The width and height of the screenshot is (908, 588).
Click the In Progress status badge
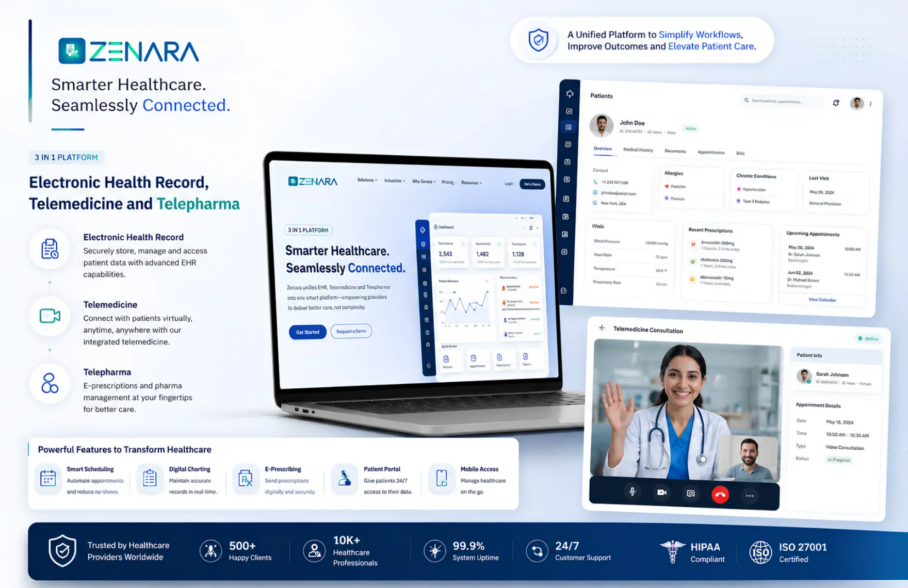(839, 460)
